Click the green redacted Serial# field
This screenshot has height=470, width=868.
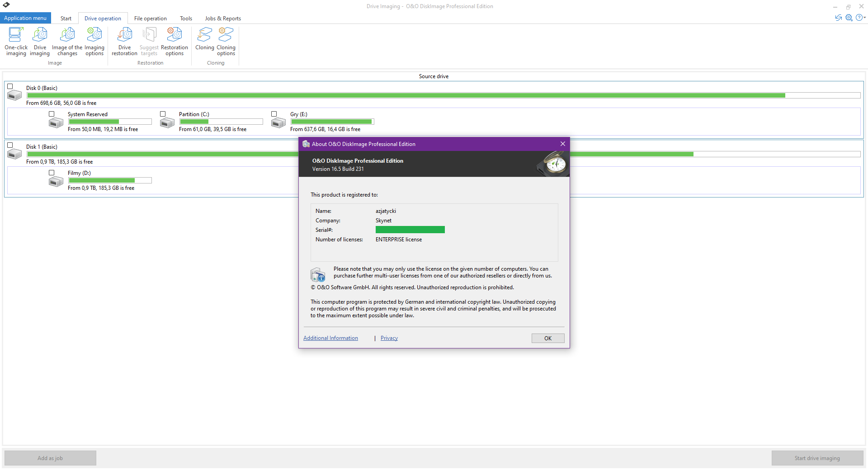(x=410, y=230)
